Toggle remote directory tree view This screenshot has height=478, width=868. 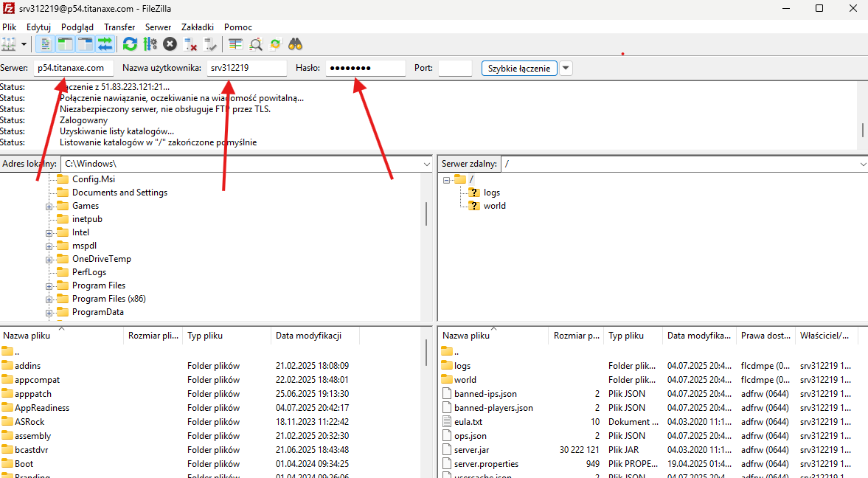85,44
